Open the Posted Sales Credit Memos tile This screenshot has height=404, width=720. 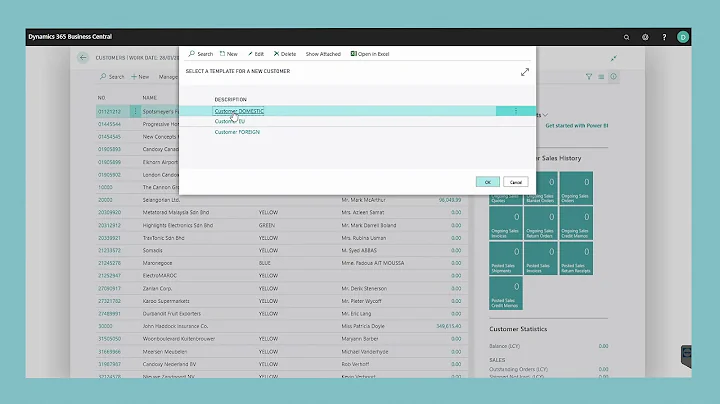click(x=506, y=293)
